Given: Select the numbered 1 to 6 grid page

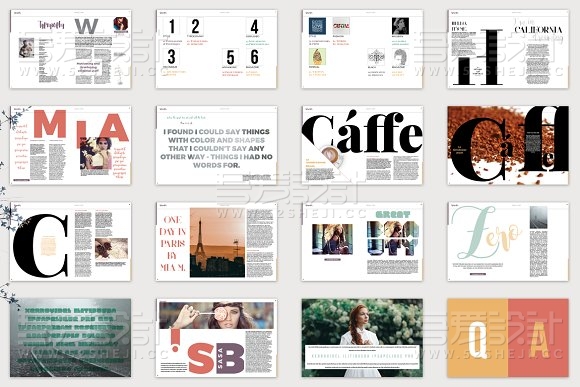Looking at the screenshot, I should [216, 49].
